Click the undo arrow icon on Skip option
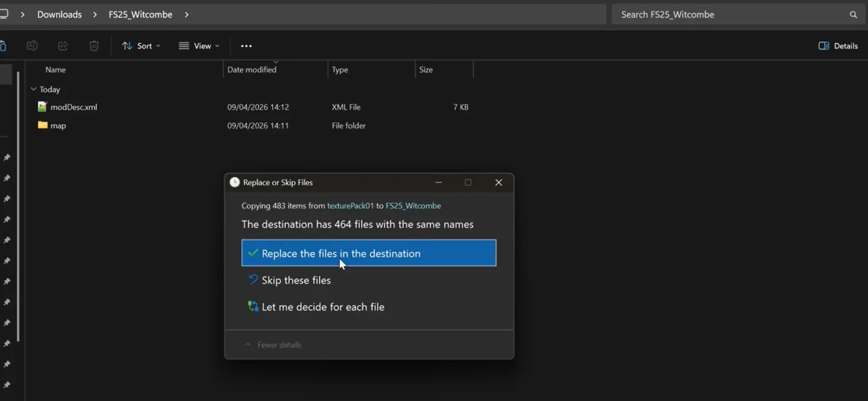The image size is (868, 401). coord(253,280)
